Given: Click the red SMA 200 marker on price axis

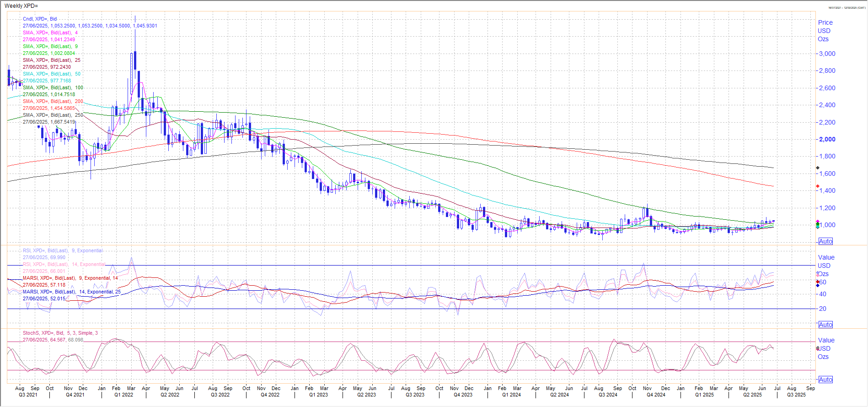Looking at the screenshot, I should (x=818, y=186).
